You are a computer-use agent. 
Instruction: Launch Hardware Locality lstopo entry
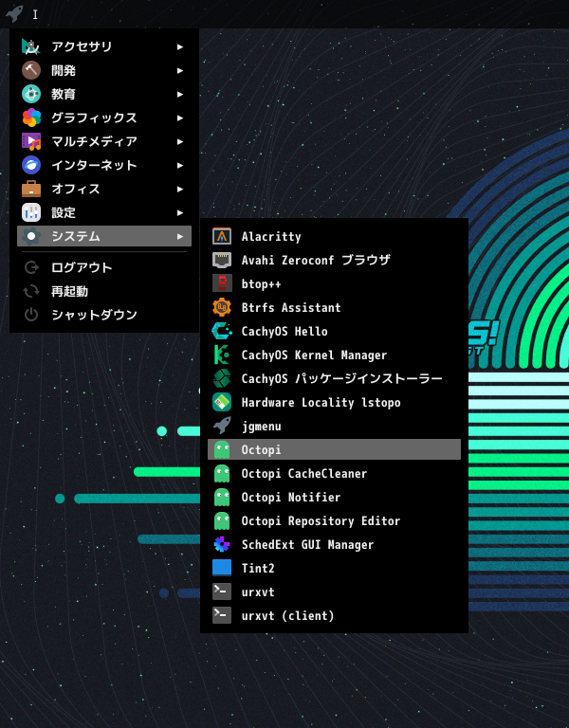pyautogui.click(x=334, y=402)
